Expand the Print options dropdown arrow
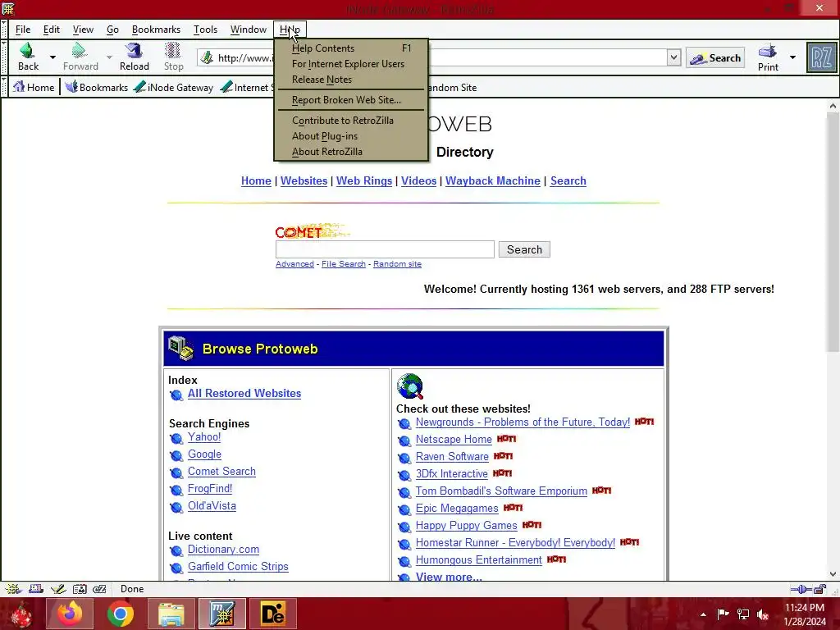Viewport: 840px width, 630px height. [x=792, y=57]
